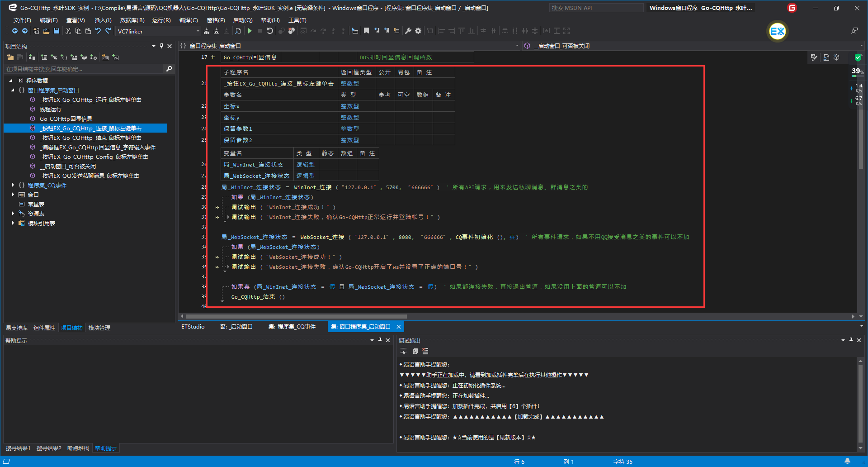Viewport: 868px width, 467px height.
Task: Pin the 调试输出 panel
Action: click(851, 340)
